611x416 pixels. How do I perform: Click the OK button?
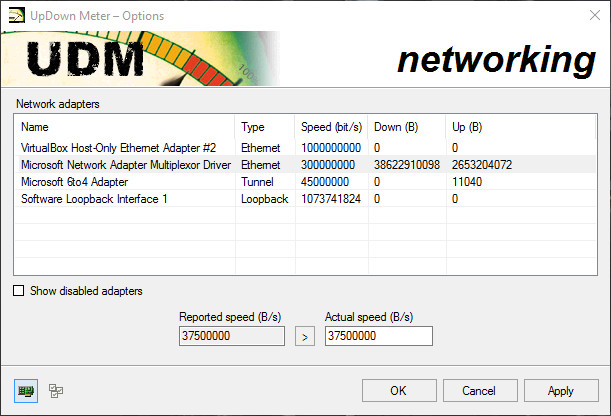(399, 390)
